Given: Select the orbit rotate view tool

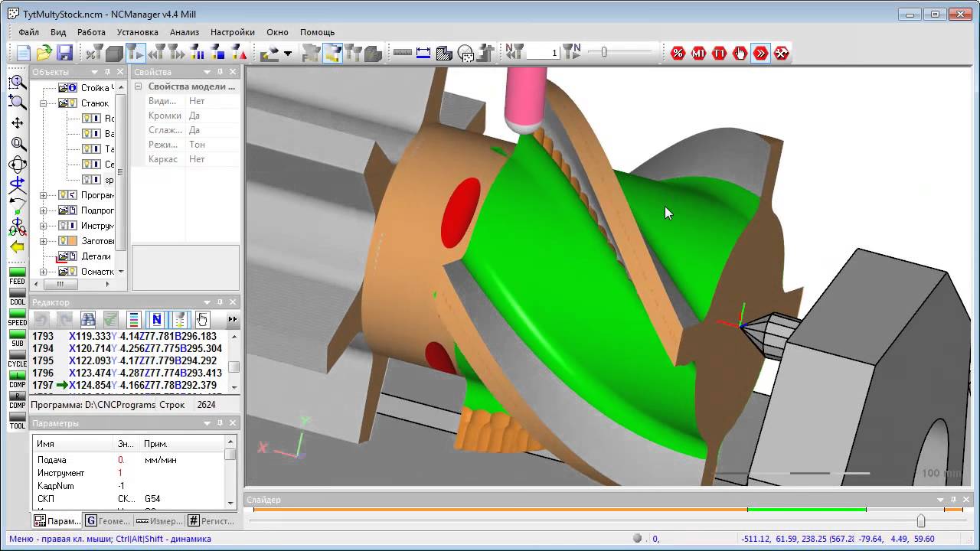Looking at the screenshot, I should tap(17, 164).
